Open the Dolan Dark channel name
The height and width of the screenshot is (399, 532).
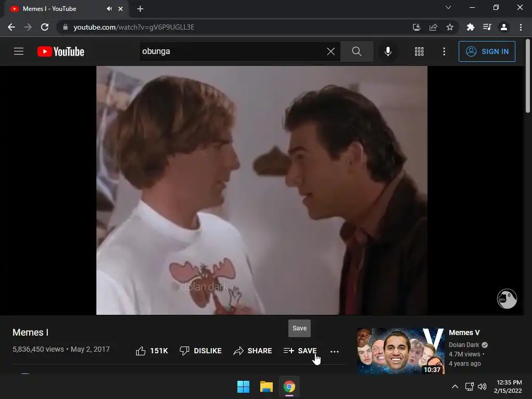pos(464,345)
